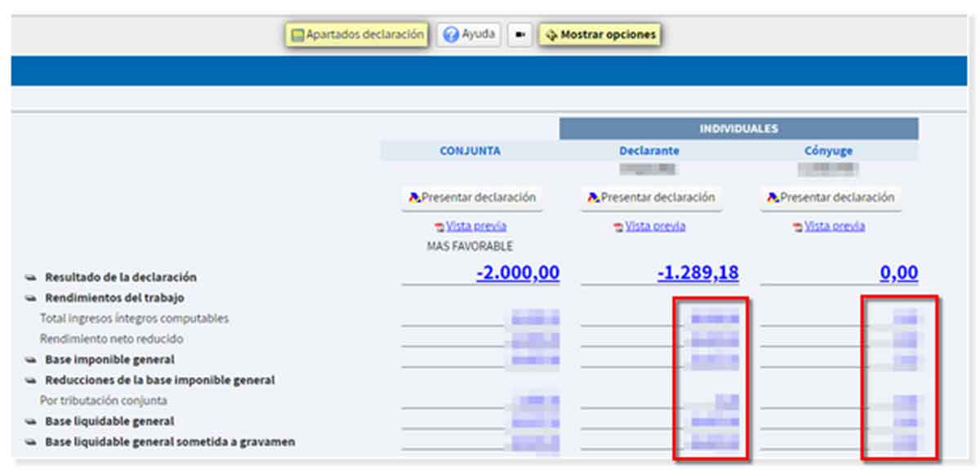The image size is (980, 470).
Task: Expand the Base liquidable general row
Action: 30,422
